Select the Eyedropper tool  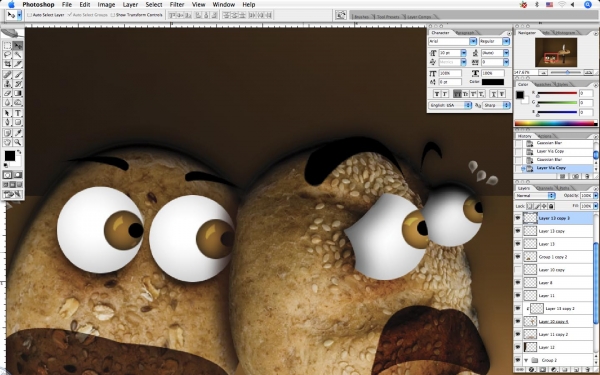point(18,133)
